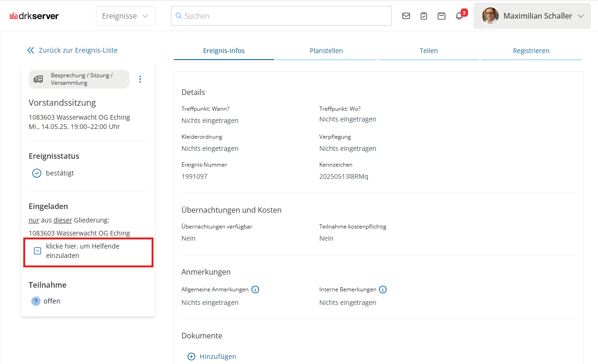Click the ambulance event type badge

79,79
